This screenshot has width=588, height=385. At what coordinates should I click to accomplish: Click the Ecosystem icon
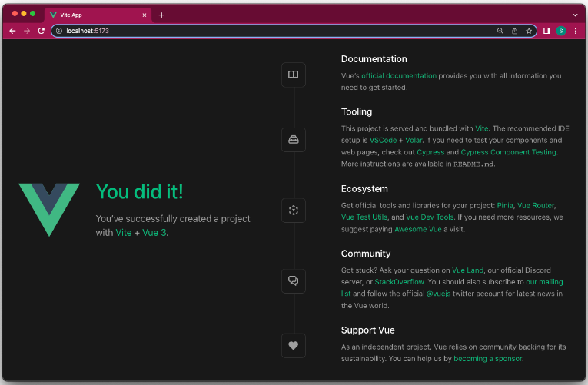pyautogui.click(x=294, y=211)
